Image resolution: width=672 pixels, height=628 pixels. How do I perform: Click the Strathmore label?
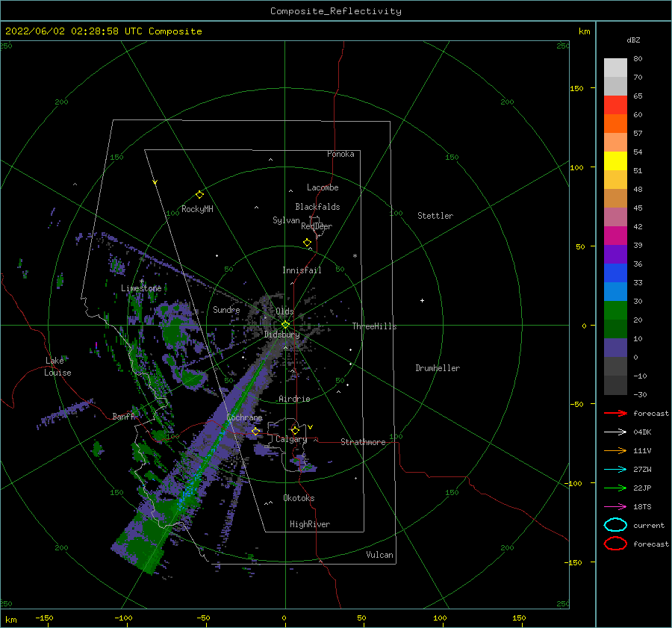363,442
